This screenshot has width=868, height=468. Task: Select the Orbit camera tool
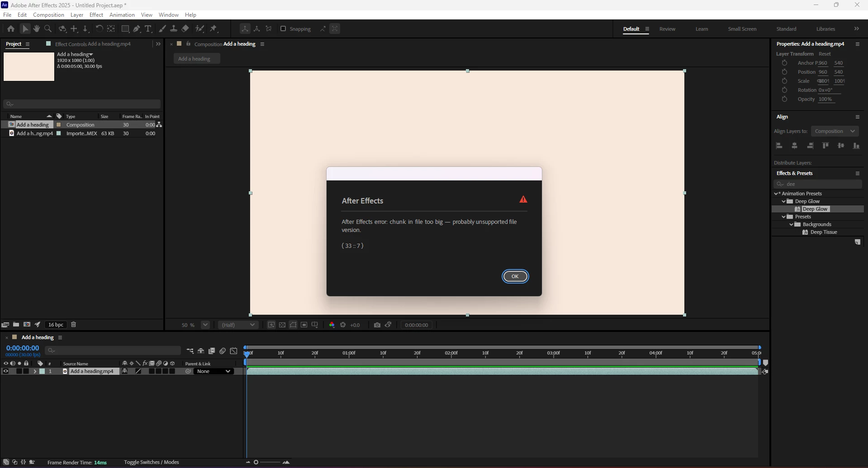click(62, 29)
